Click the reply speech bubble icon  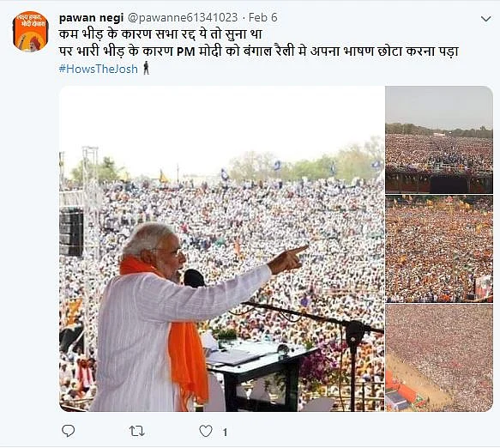coord(68,431)
